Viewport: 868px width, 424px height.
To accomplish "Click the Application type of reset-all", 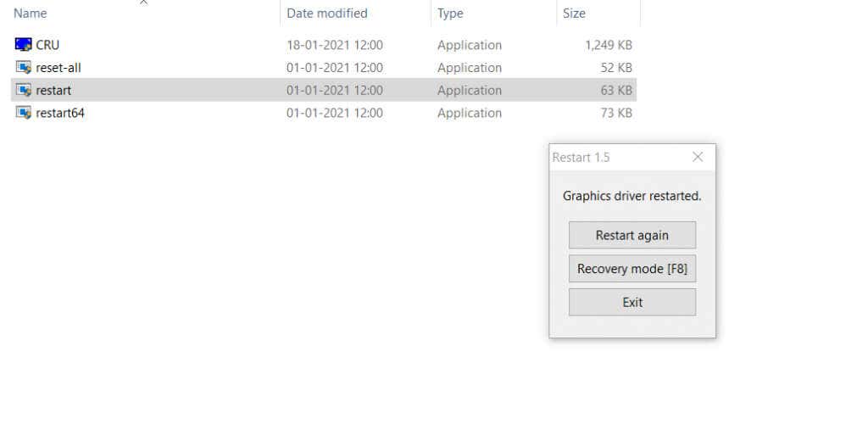I will coord(470,68).
